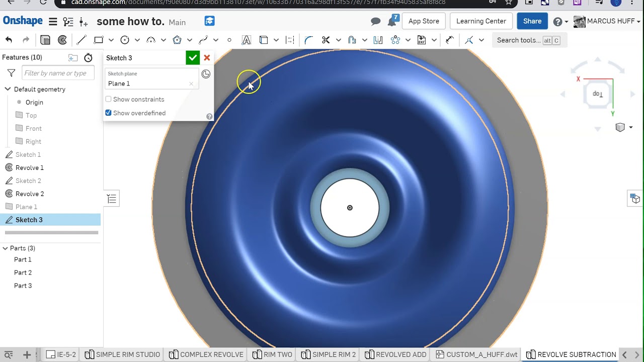This screenshot has height=362, width=644.
Task: Select the Insert DXF tool
Action: coord(422,40)
